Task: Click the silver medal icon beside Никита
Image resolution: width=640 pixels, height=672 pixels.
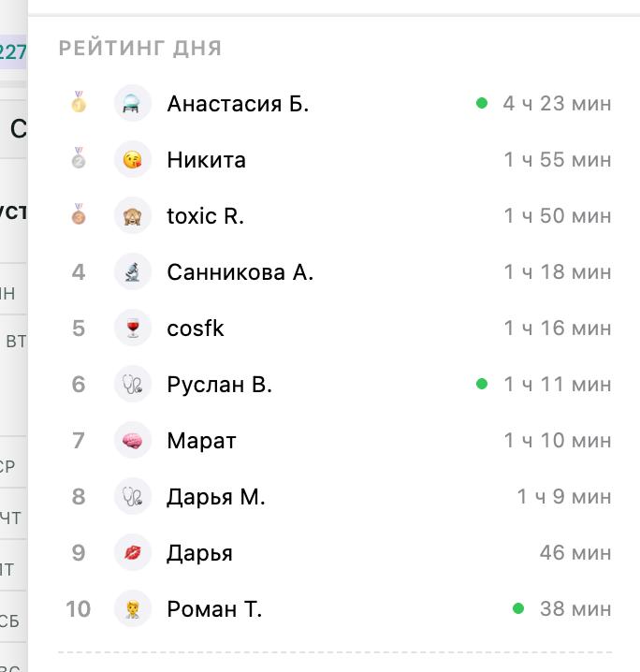Action: click(x=79, y=158)
